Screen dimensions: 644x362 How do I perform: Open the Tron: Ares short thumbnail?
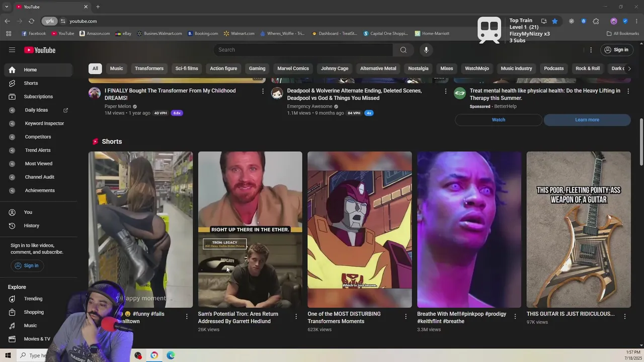[250, 229]
